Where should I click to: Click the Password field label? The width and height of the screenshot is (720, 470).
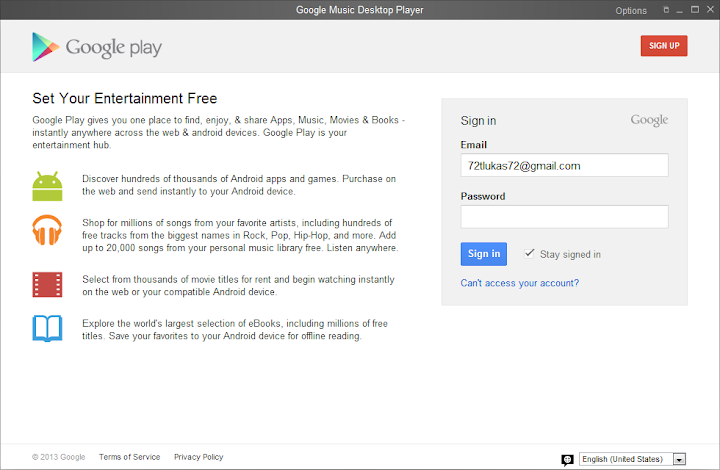point(483,196)
